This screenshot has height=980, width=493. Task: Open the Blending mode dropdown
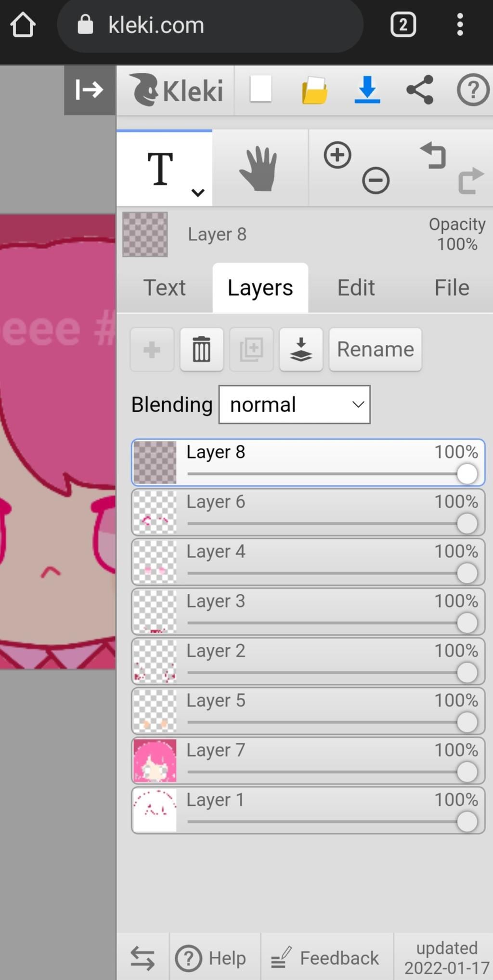point(295,405)
